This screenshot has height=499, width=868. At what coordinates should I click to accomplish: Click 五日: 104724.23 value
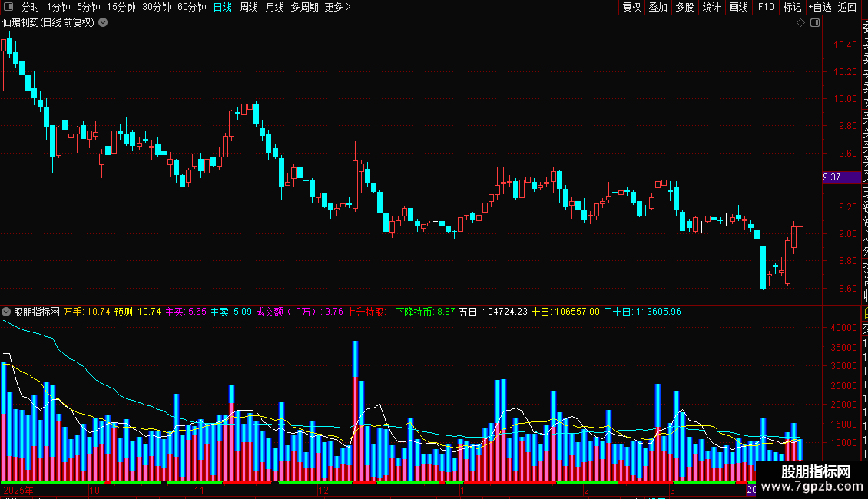pos(493,312)
